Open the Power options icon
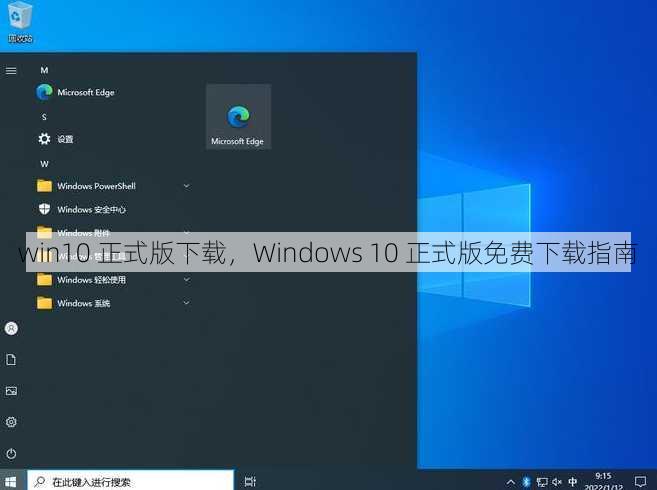657x490 pixels. 11,454
